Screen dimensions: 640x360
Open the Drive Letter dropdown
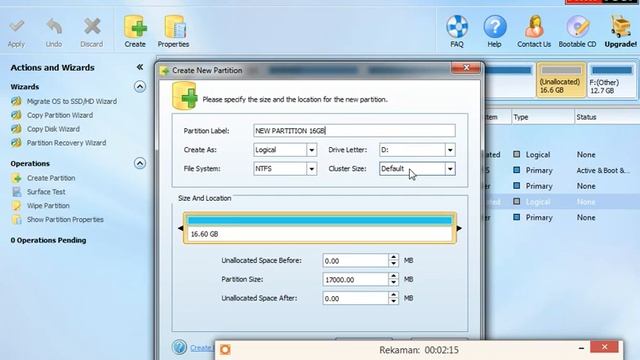coord(450,150)
